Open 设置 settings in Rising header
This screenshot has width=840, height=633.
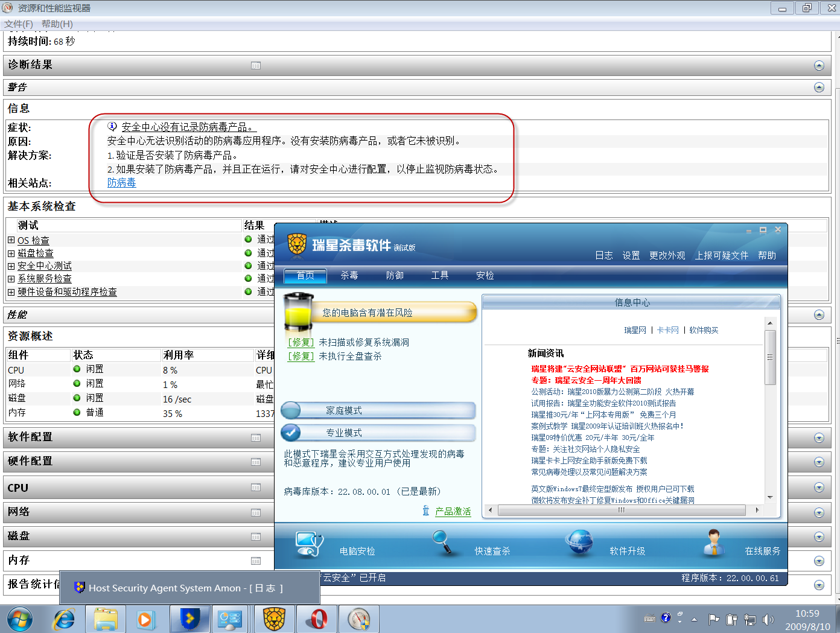(x=631, y=255)
